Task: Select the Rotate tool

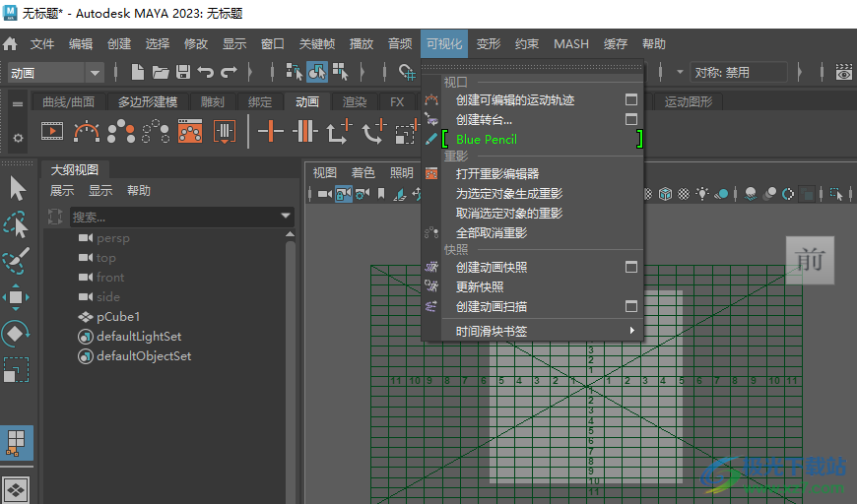Action: coord(16,333)
